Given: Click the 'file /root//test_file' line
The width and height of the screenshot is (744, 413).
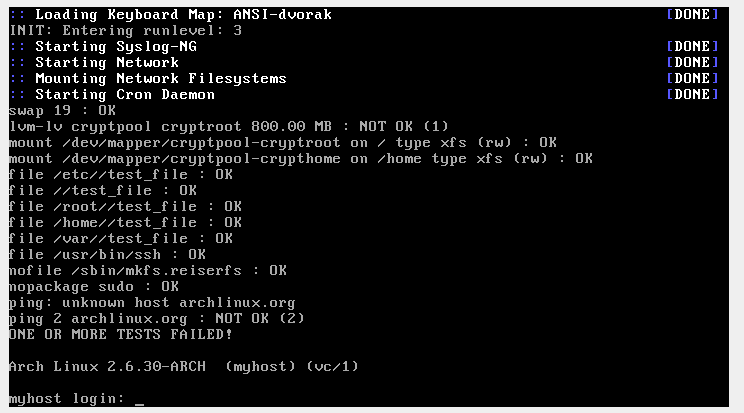Looking at the screenshot, I should coord(125,206).
